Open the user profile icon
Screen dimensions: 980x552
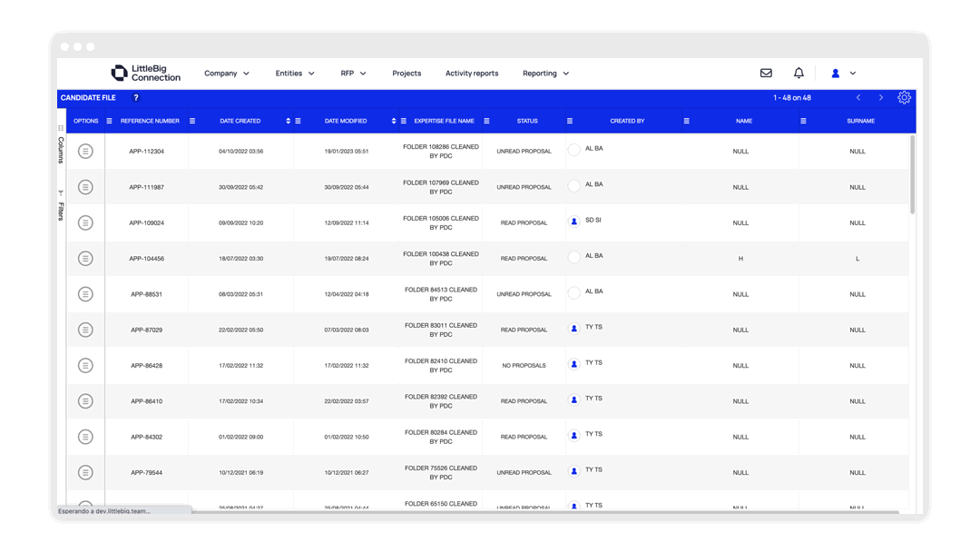click(835, 74)
